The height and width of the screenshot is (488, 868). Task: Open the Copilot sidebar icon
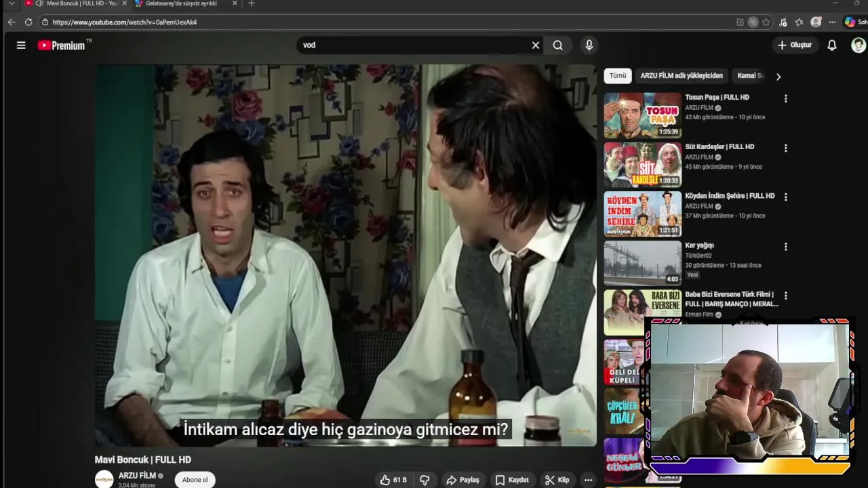pos(850,22)
